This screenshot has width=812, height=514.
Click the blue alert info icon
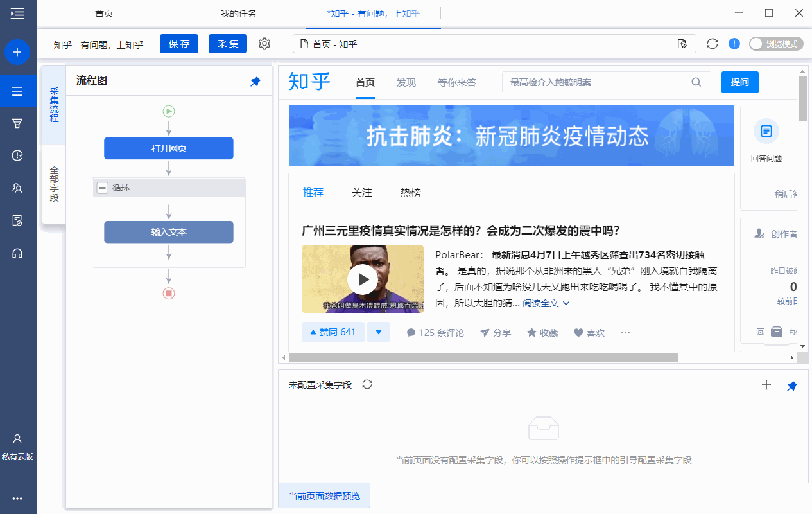[x=734, y=44]
